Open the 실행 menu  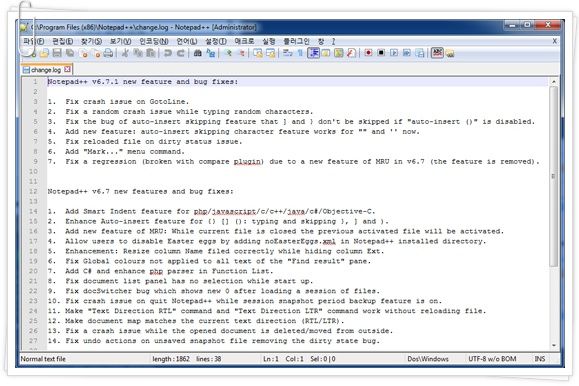pos(268,41)
